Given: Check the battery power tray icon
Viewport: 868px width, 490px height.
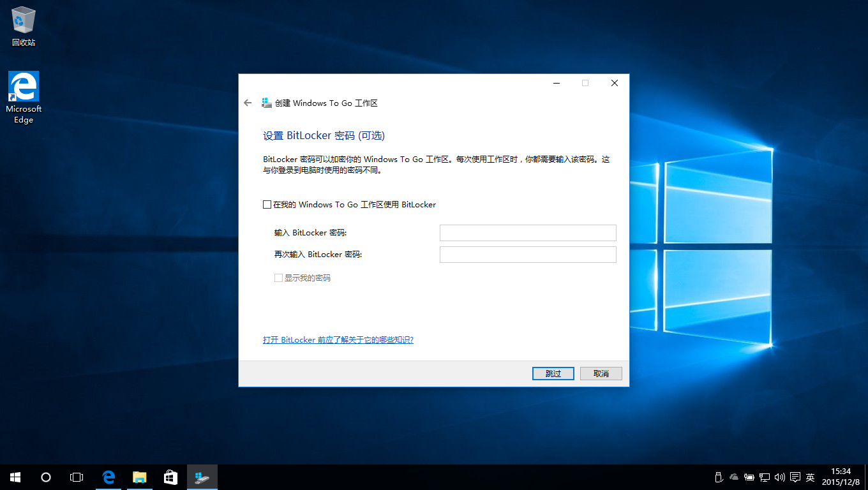Looking at the screenshot, I should (x=749, y=477).
